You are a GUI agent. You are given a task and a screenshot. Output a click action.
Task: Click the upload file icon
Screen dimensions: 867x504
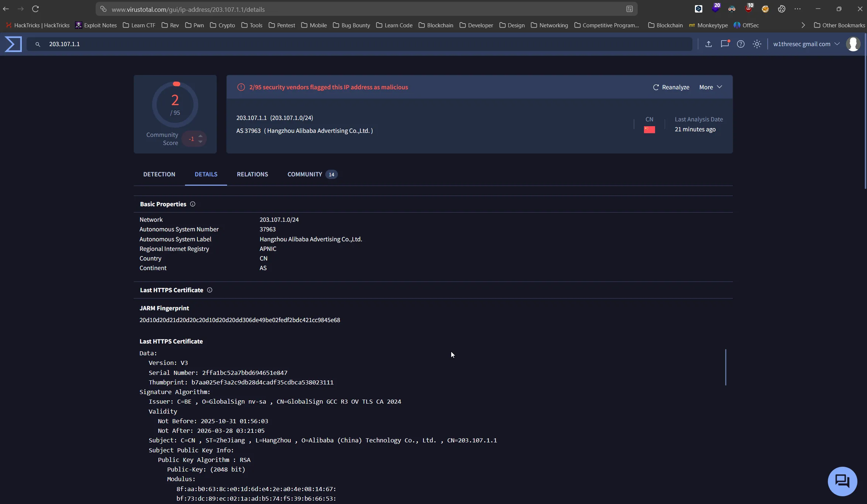click(x=708, y=44)
